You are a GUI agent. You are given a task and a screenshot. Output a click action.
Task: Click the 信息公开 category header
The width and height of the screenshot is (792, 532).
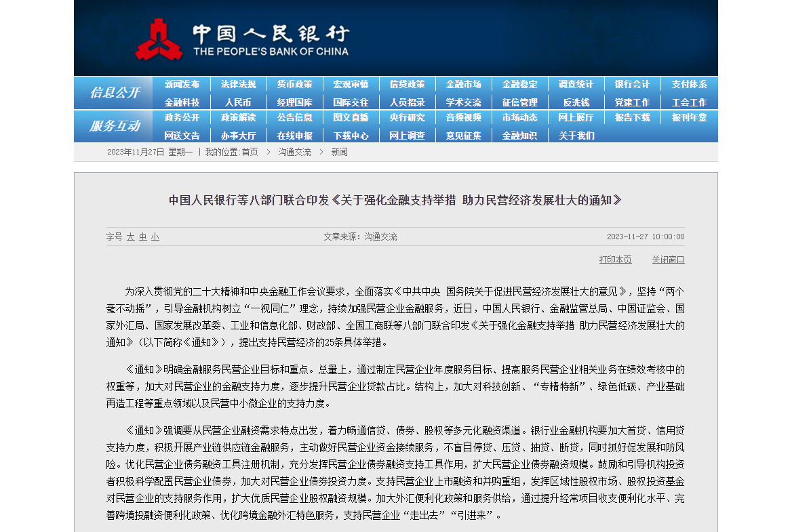(x=114, y=93)
